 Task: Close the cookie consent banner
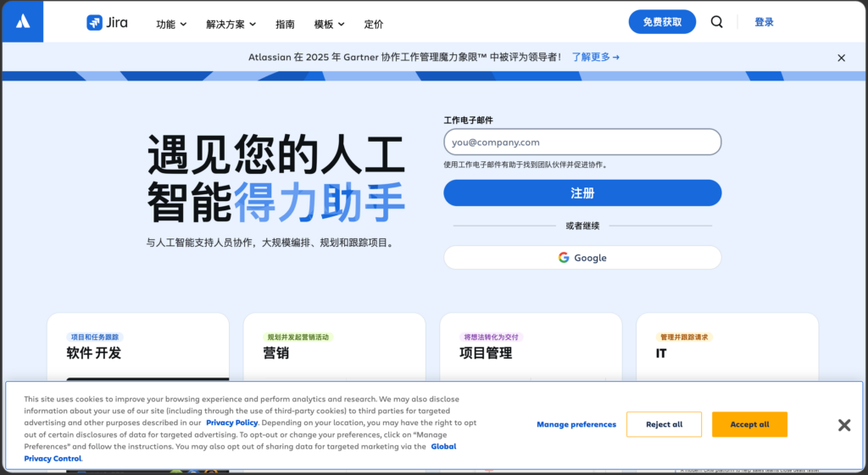coord(843,425)
